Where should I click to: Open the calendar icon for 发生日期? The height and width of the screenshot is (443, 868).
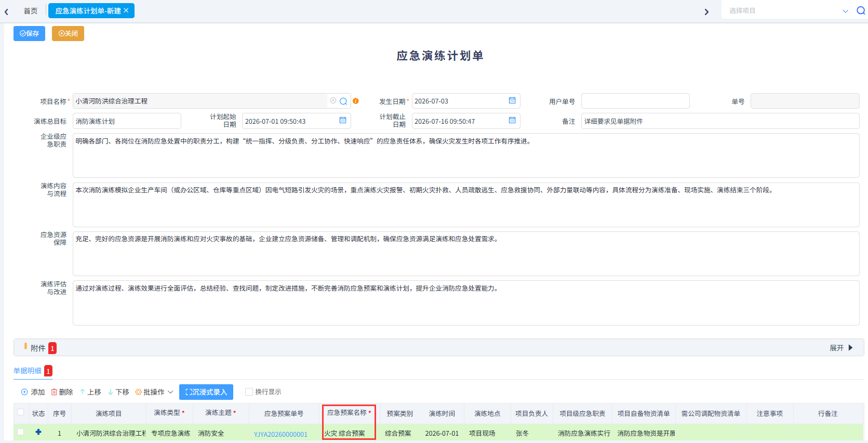[x=512, y=100]
